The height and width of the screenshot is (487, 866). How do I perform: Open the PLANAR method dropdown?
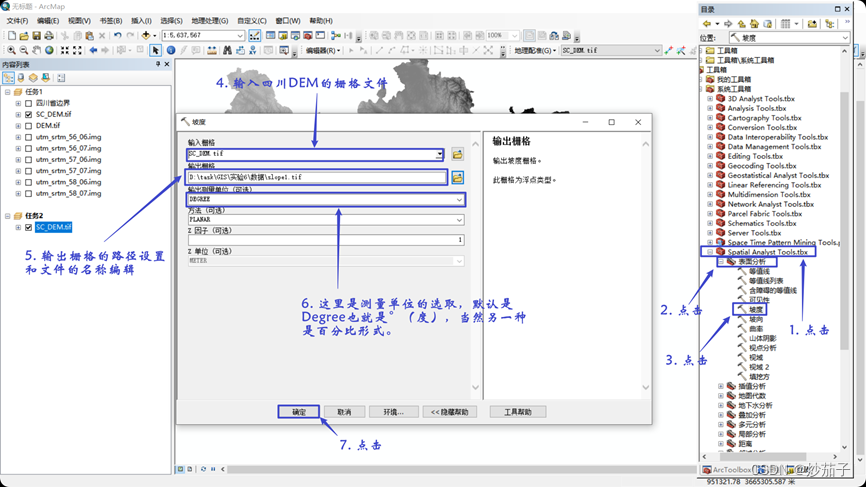pyautogui.click(x=459, y=220)
